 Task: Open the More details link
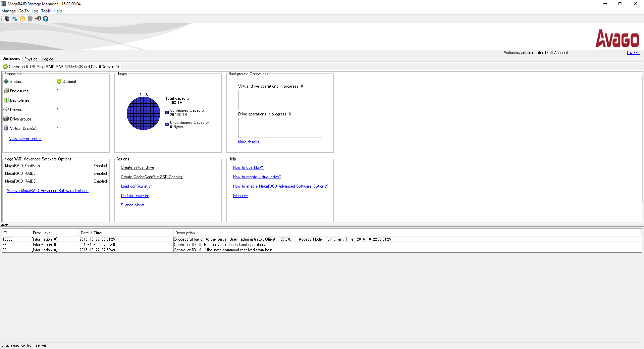click(x=249, y=142)
